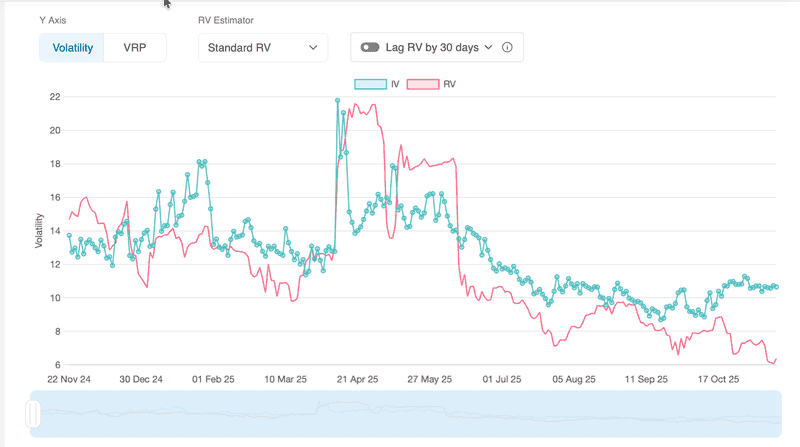Enable the Lag RV toggle switch
This screenshot has height=447, width=800.
click(x=371, y=47)
